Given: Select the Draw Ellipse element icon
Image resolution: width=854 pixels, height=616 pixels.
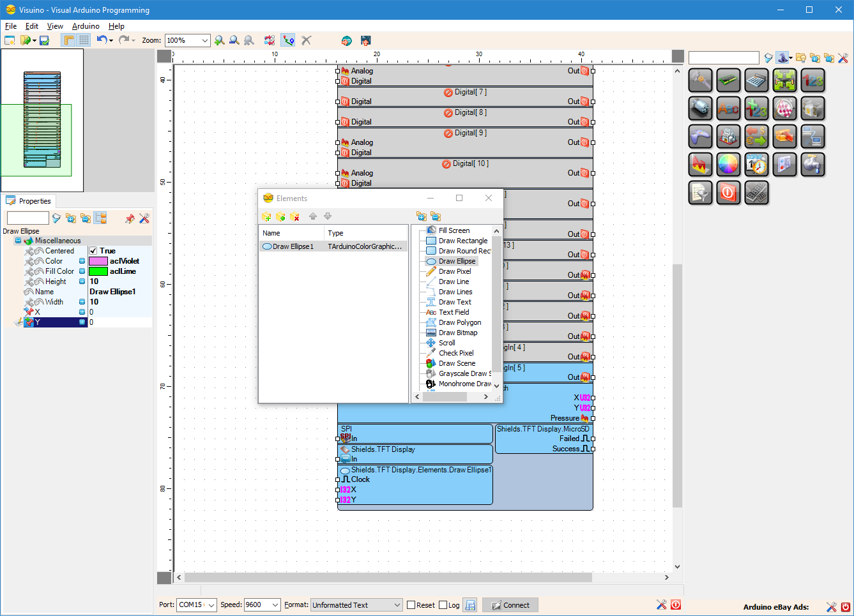Looking at the screenshot, I should click(431, 261).
